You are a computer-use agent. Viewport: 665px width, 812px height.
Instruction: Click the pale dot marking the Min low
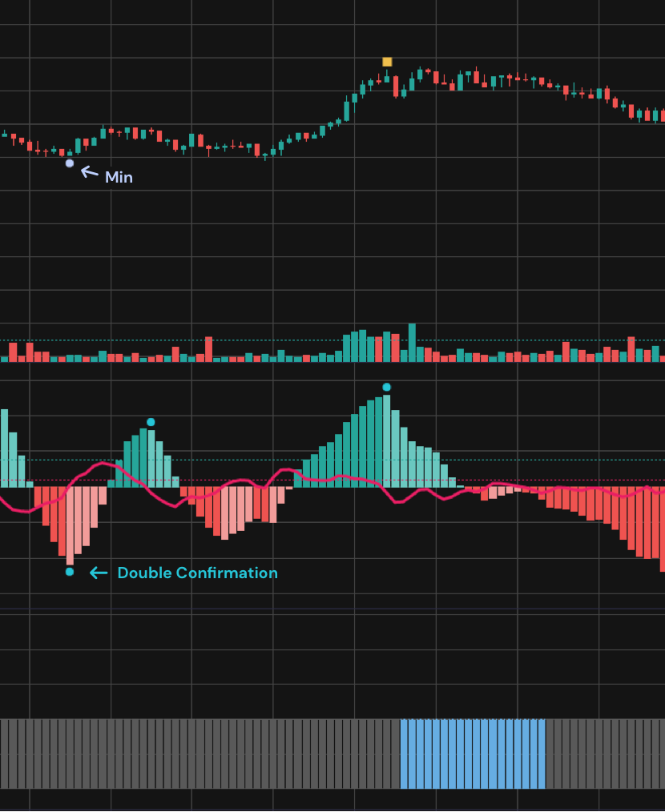[x=70, y=163]
